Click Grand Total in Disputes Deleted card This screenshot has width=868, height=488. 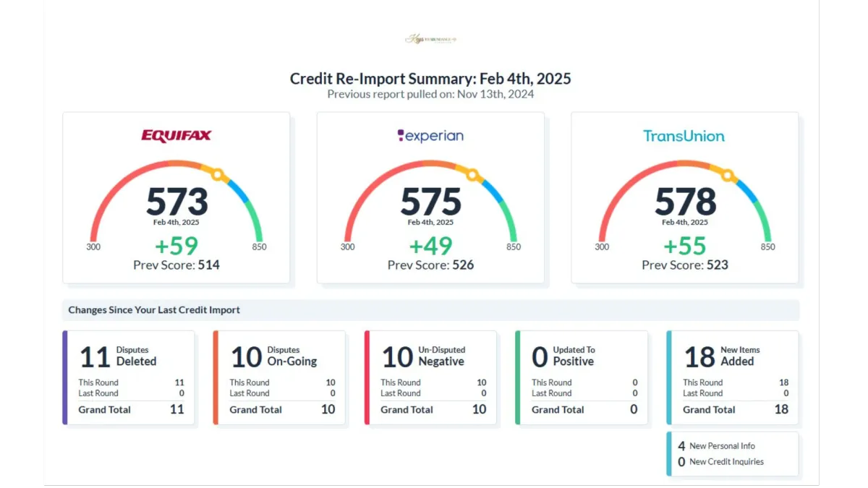click(x=131, y=409)
